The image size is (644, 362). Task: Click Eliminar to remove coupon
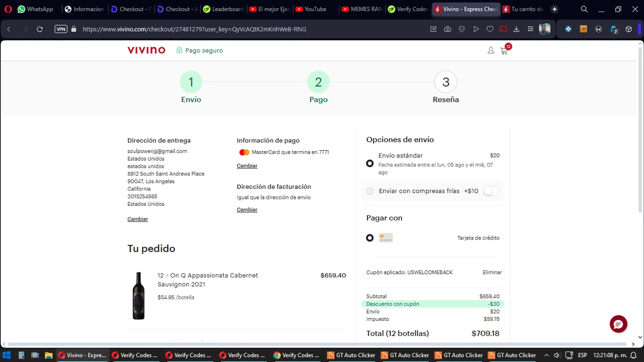(492, 272)
